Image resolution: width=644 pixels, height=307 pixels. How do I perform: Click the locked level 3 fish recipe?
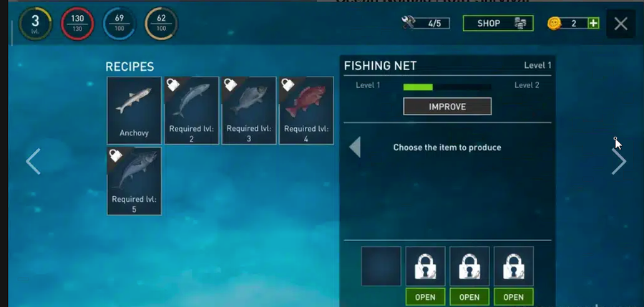[x=249, y=110]
